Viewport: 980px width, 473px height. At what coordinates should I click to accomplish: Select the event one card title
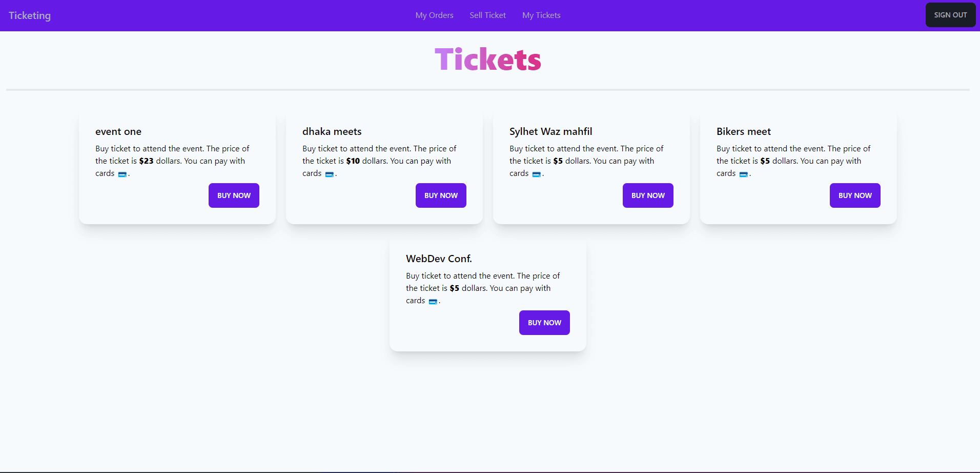(118, 132)
